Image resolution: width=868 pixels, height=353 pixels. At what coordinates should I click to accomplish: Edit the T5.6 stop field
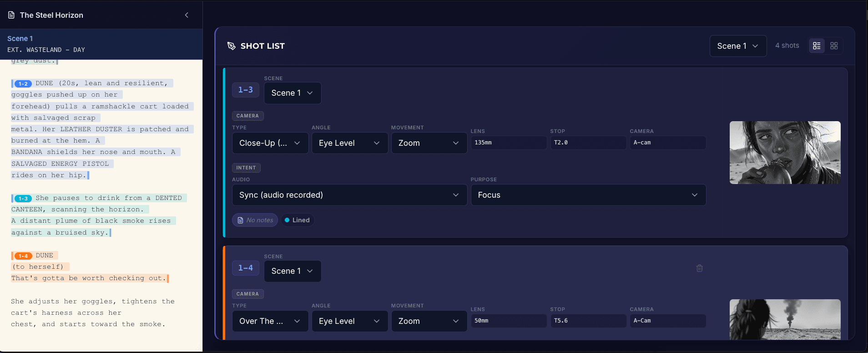588,321
